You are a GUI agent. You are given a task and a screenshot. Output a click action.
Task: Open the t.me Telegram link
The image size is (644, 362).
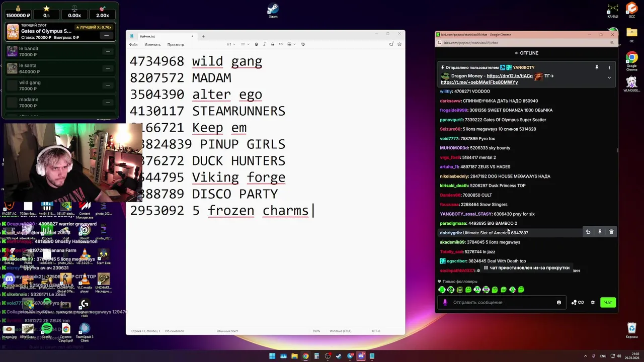tap(479, 82)
